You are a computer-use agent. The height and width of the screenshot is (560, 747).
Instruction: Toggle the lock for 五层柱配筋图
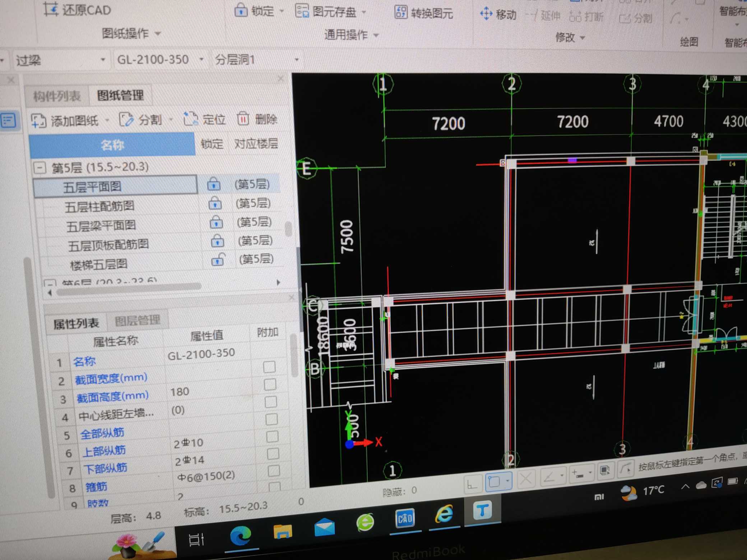pyautogui.click(x=215, y=203)
